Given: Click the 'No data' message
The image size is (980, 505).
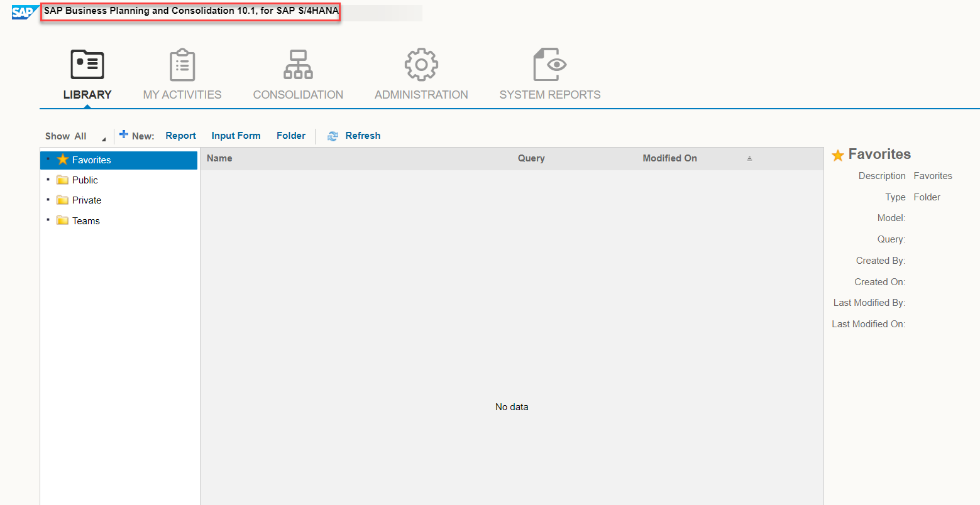Looking at the screenshot, I should point(512,407).
